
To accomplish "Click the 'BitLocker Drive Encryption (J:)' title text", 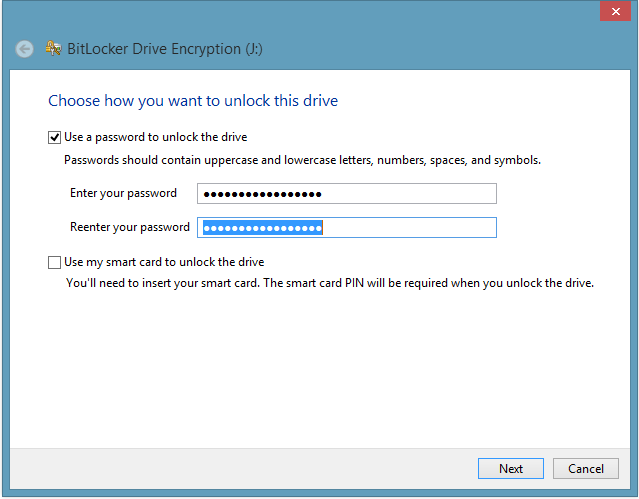I will tap(165, 49).
